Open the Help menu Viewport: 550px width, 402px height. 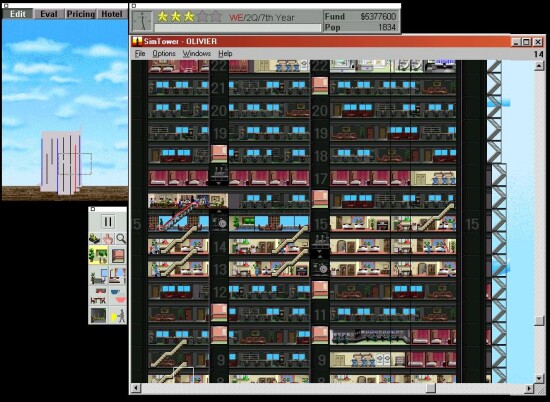coord(225,54)
